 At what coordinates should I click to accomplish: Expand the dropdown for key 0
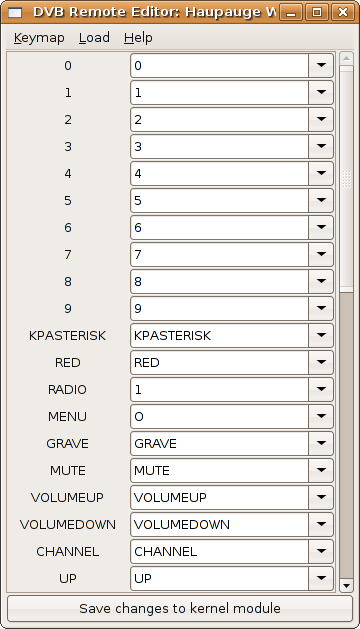[321, 65]
